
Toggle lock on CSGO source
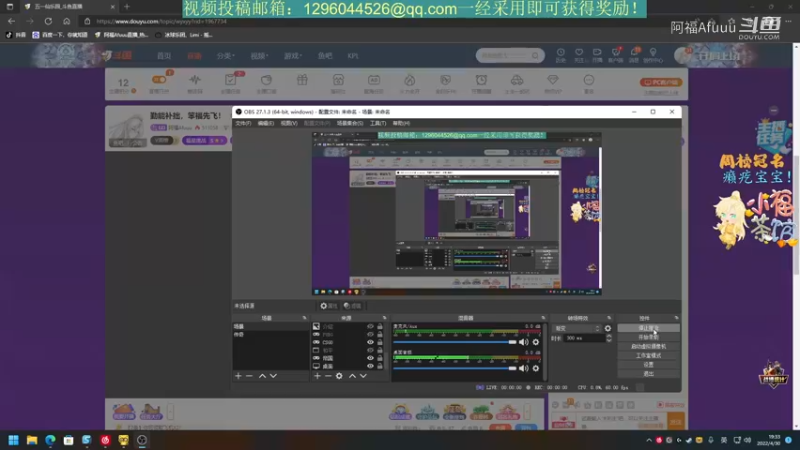point(380,342)
